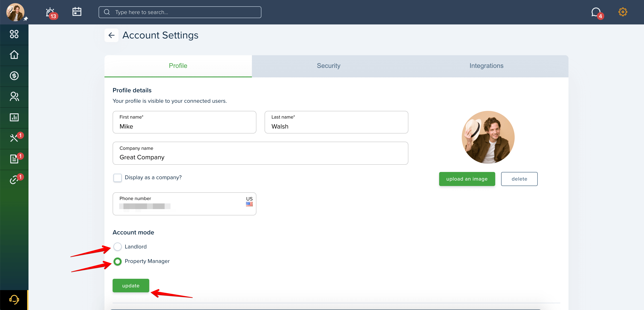Switch to the Security tab
The height and width of the screenshot is (310, 644).
coord(329,66)
